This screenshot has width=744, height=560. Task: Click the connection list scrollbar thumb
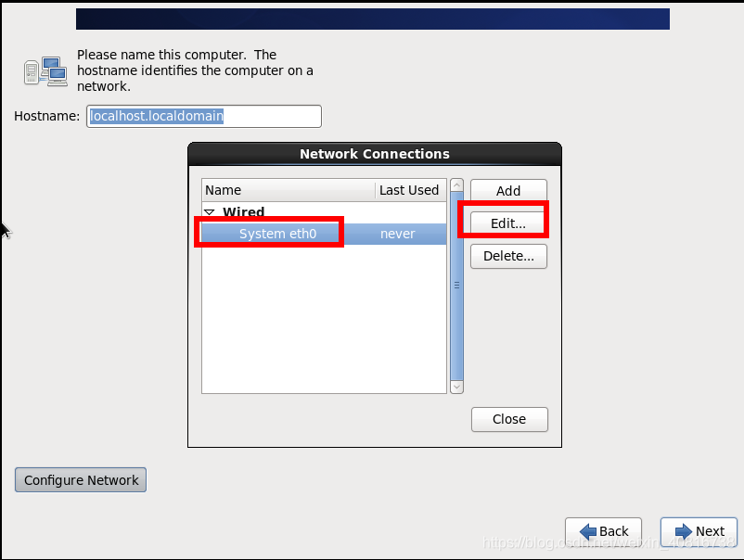[456, 286]
